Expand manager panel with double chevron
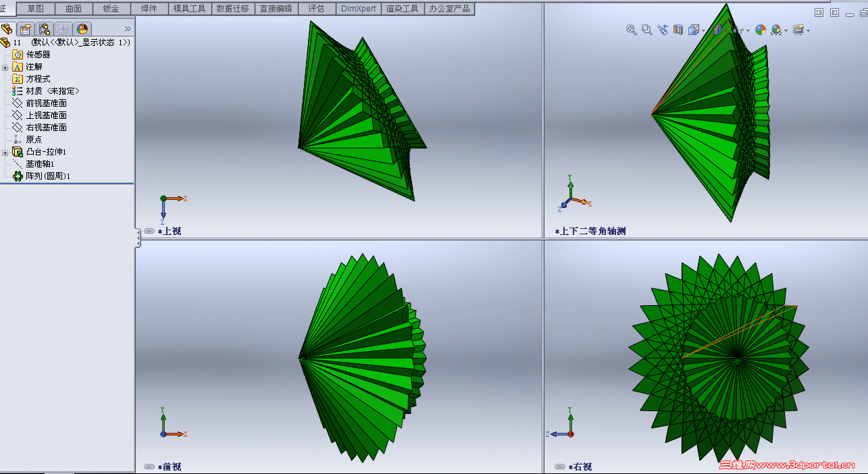This screenshot has height=474, width=868. (x=128, y=29)
